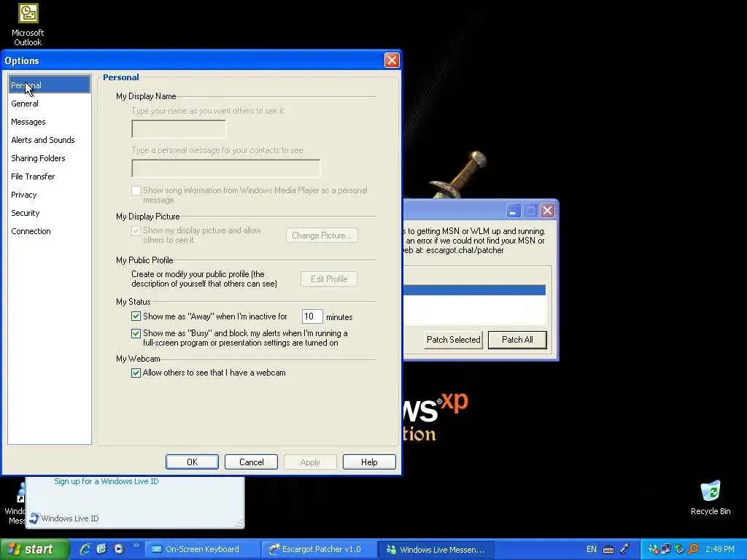
Task: Open the Connection options category
Action: pos(50,231)
